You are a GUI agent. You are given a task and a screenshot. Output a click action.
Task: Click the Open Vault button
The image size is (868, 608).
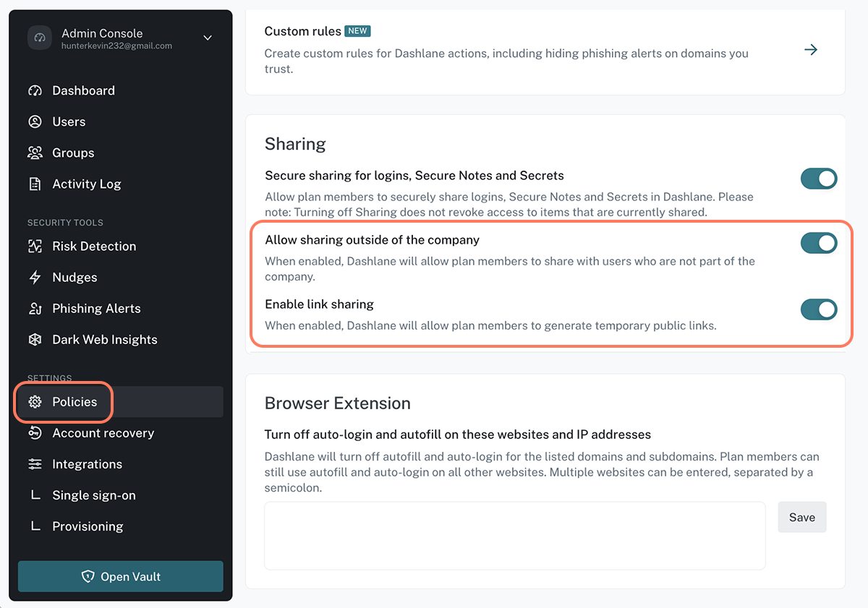(x=121, y=576)
